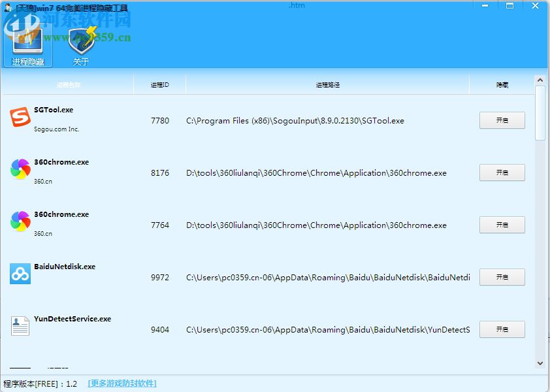Click the YunDetectService.exe document icon
The width and height of the screenshot is (550, 392).
[x=20, y=326]
